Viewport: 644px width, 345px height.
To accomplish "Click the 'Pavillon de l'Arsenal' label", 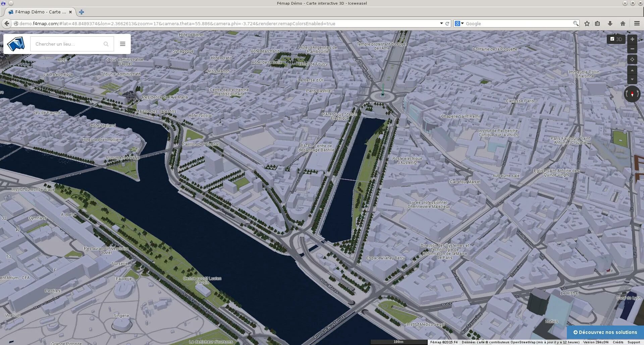I will [201, 144].
